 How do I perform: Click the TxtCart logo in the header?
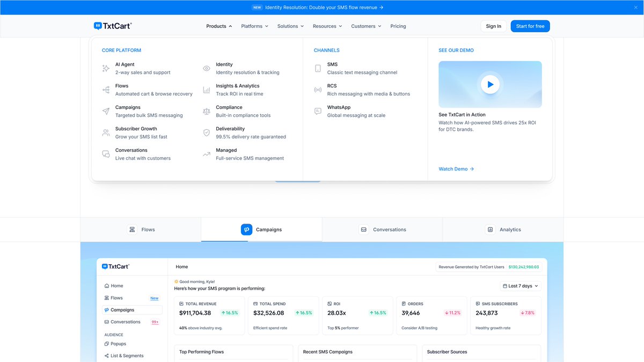click(x=113, y=26)
